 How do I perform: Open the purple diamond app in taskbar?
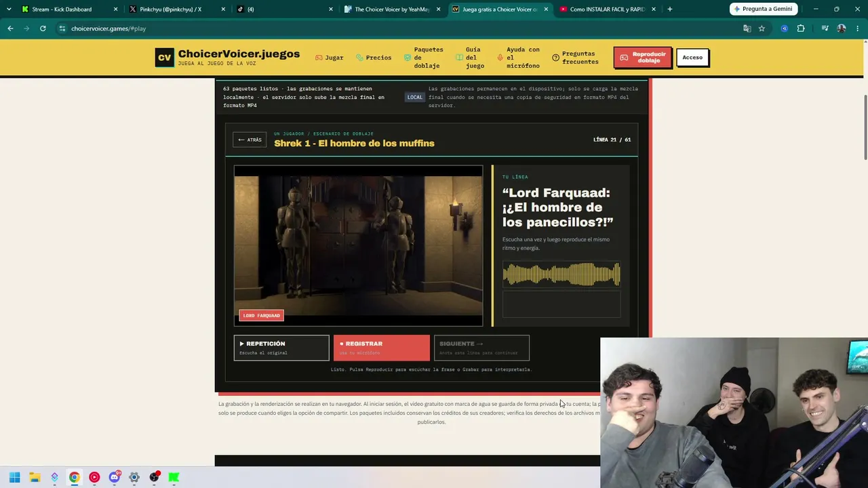(54, 477)
